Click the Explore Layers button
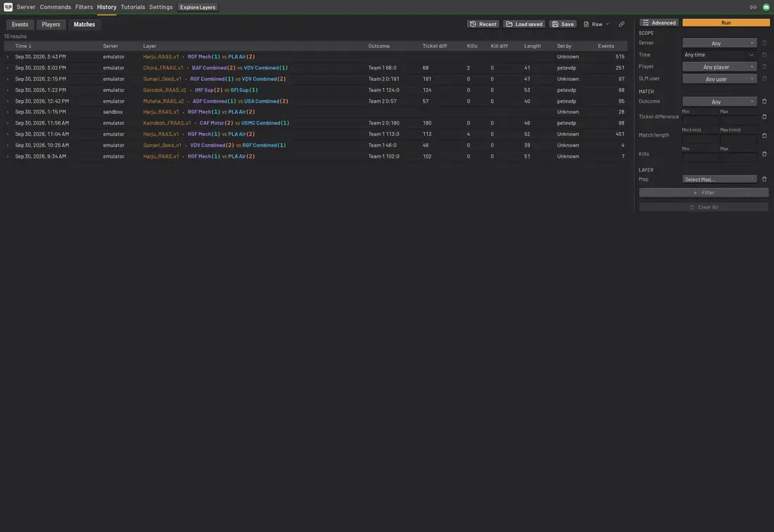774x532 pixels. (x=198, y=7)
